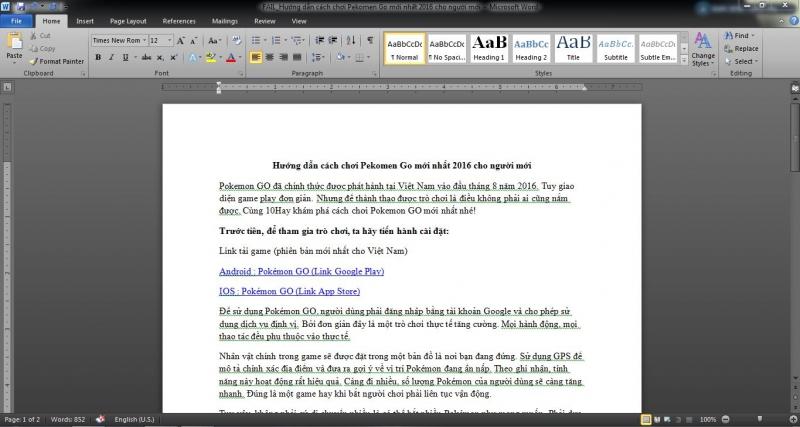Click the text highlight color button
Screen dimensions: 800x427
[210, 58]
